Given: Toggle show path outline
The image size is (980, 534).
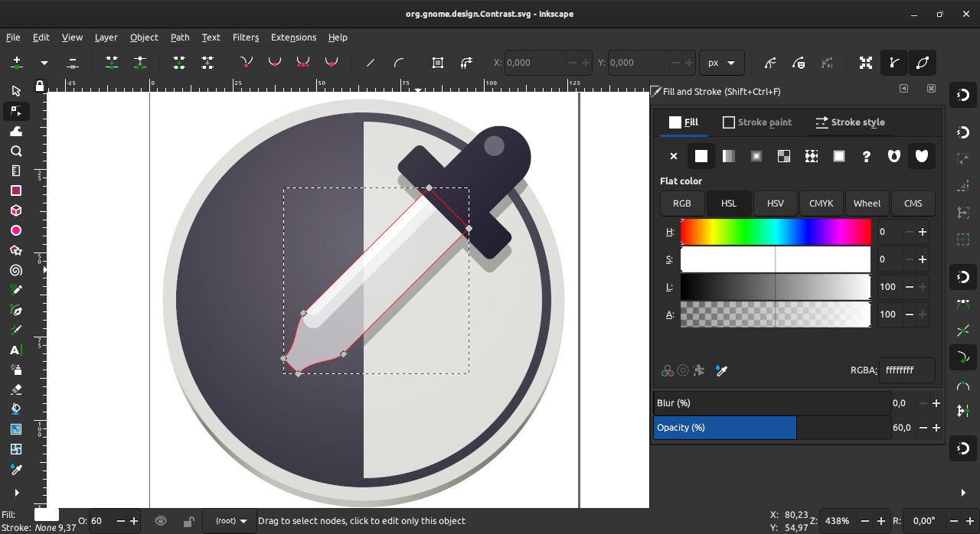Looking at the screenshot, I should 923,63.
